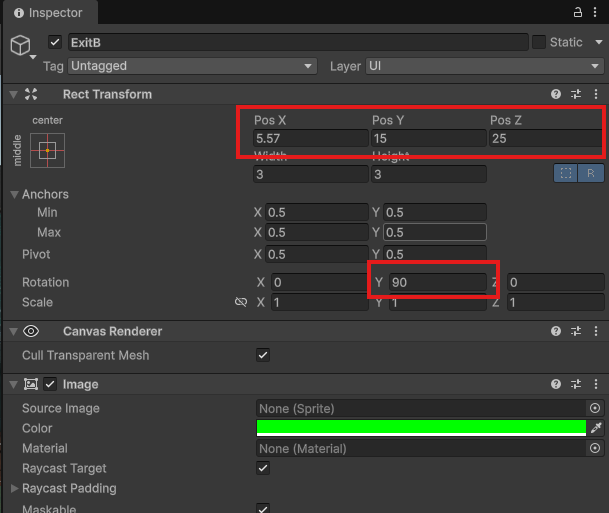
Task: Uncheck Cull Transparent Mesh
Action: tap(263, 355)
